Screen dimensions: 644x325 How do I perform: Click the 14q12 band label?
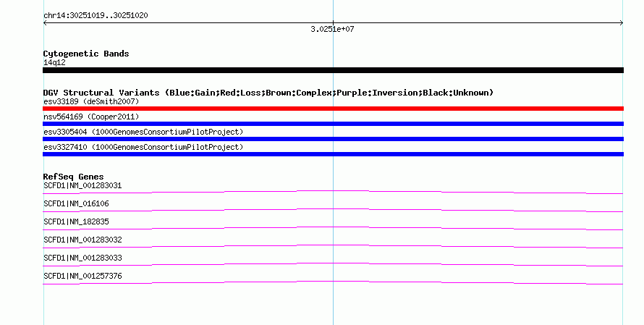pyautogui.click(x=54, y=63)
